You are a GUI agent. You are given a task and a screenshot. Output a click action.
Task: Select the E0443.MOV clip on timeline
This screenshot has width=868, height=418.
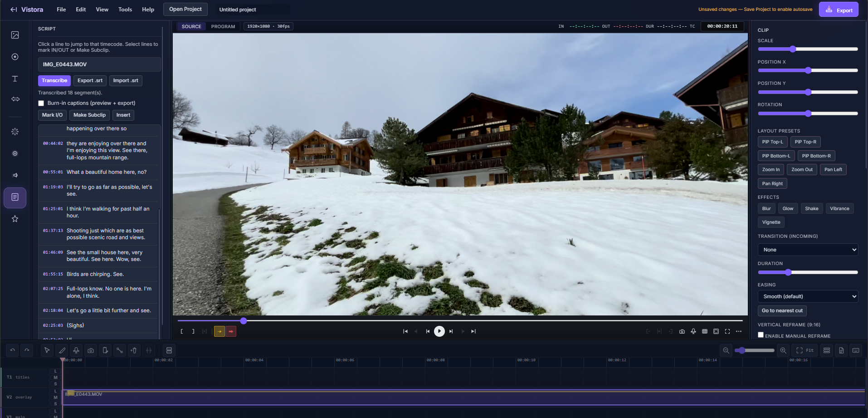(463, 398)
